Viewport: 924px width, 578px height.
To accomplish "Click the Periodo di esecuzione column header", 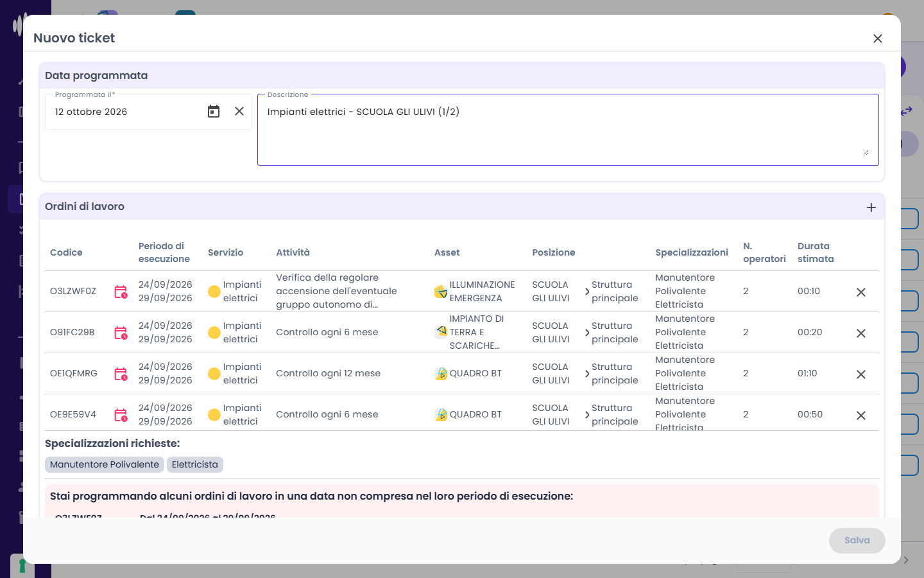I will 164,252.
